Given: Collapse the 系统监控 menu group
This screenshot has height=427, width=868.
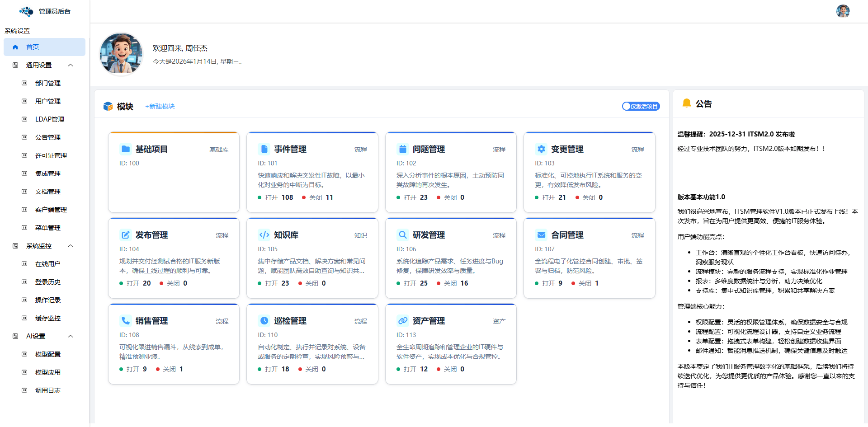Looking at the screenshot, I should click(x=71, y=246).
